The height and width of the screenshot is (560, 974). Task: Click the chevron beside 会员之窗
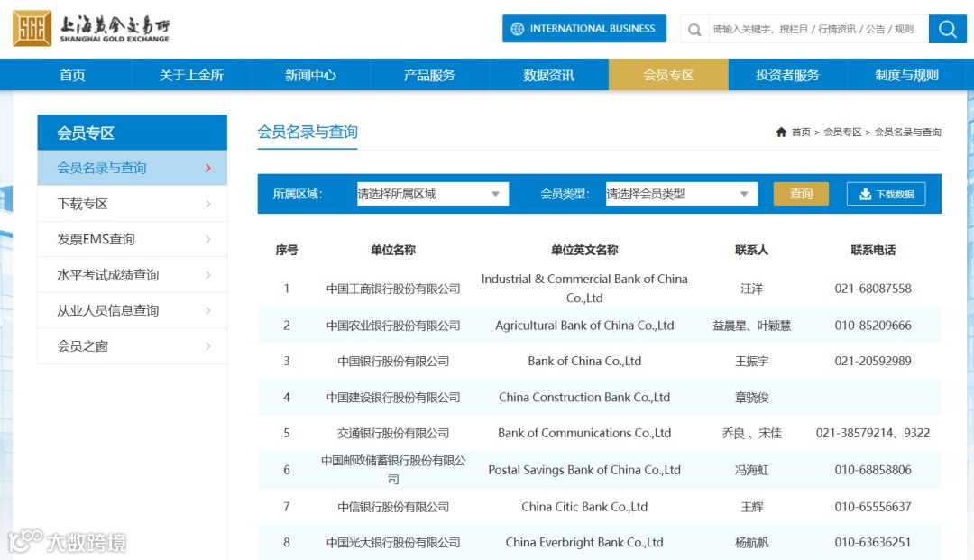(208, 345)
